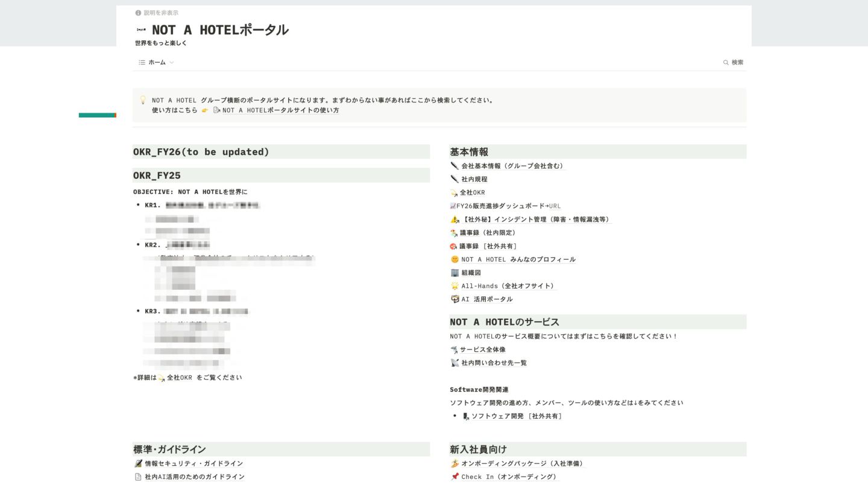Open the ホーム view tab
This screenshot has height=488, width=868.
157,62
